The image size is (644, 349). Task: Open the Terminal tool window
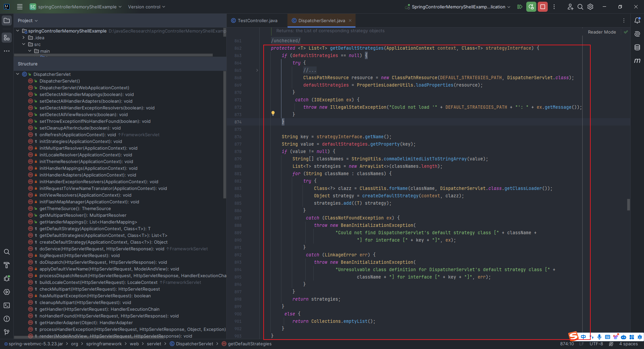7,305
